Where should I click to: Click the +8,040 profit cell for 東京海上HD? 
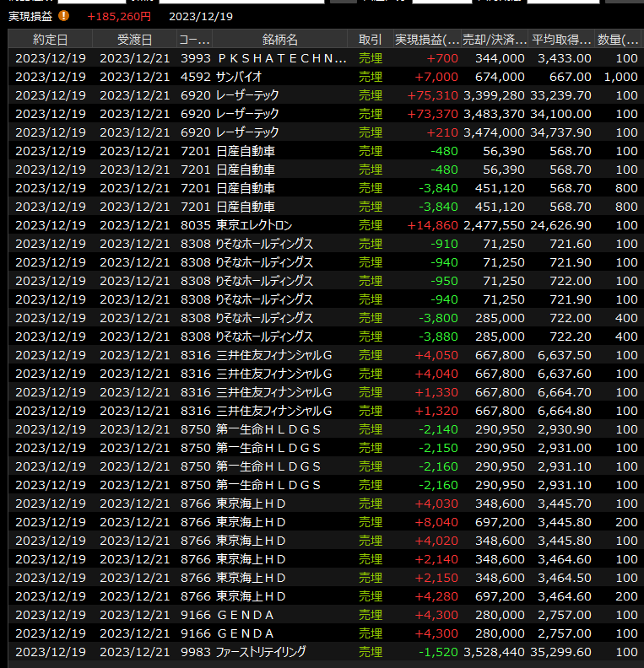(437, 522)
